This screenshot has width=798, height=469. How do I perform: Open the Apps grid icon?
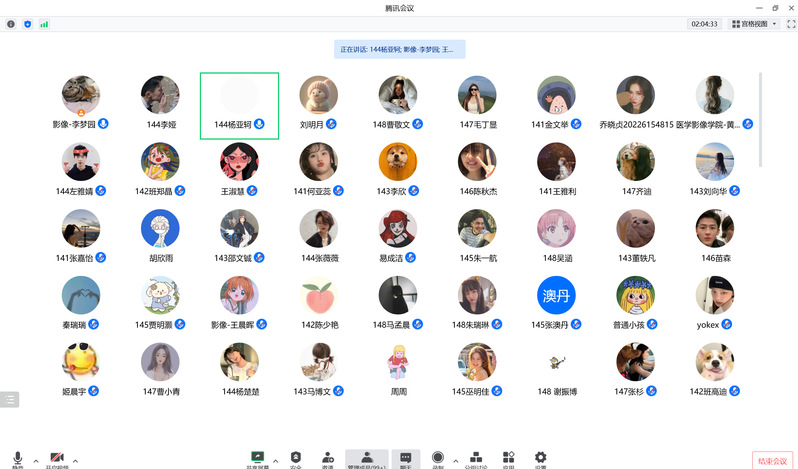click(x=508, y=458)
